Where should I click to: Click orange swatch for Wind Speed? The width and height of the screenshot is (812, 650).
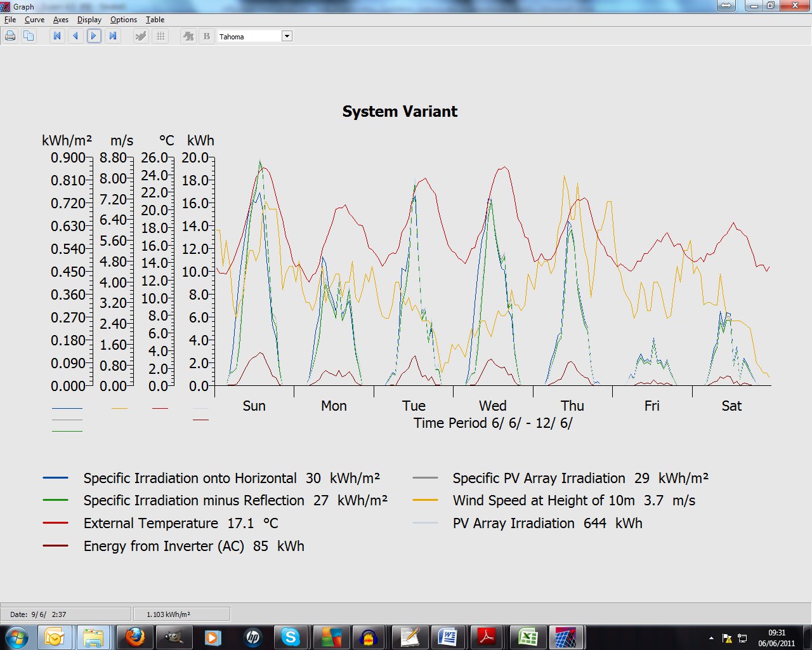pos(425,500)
